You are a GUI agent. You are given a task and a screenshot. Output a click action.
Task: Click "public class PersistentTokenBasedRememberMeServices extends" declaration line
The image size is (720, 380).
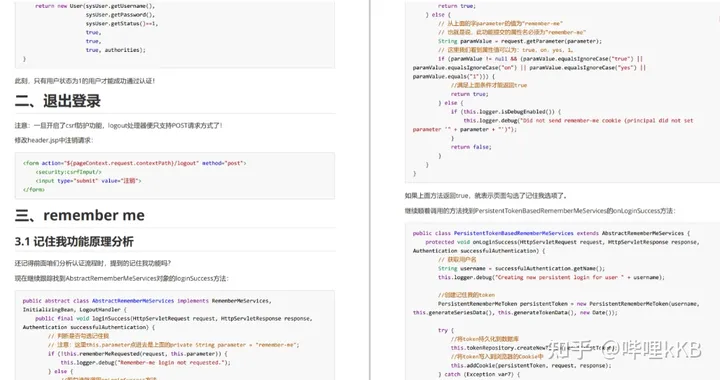(x=551, y=233)
